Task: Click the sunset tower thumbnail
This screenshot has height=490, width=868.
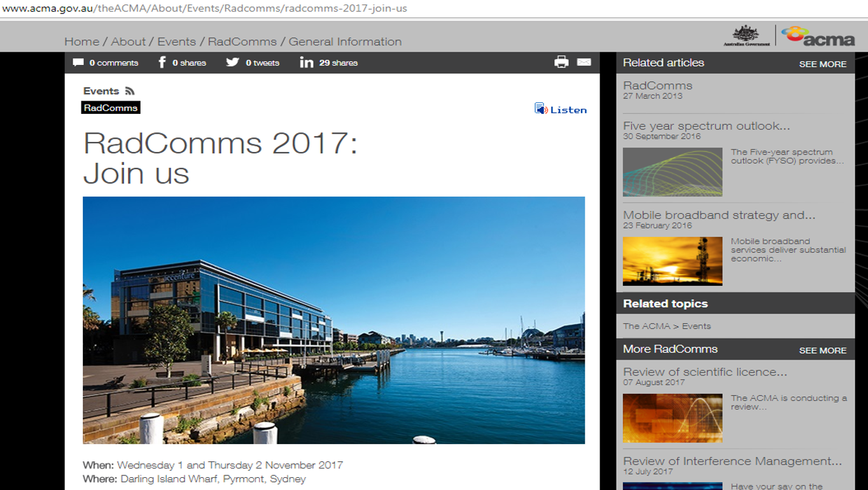Action: pyautogui.click(x=673, y=261)
